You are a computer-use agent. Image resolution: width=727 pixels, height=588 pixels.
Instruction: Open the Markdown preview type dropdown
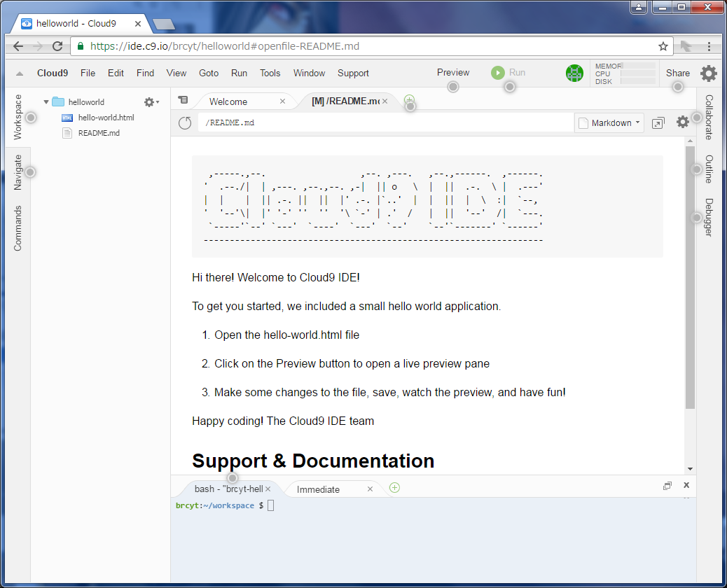click(x=609, y=122)
